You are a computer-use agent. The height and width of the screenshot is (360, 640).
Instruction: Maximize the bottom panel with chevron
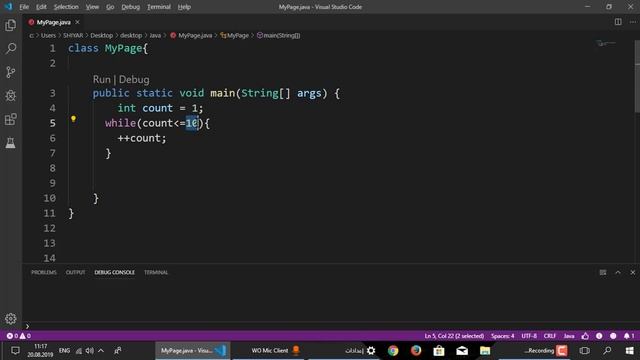[618, 272]
